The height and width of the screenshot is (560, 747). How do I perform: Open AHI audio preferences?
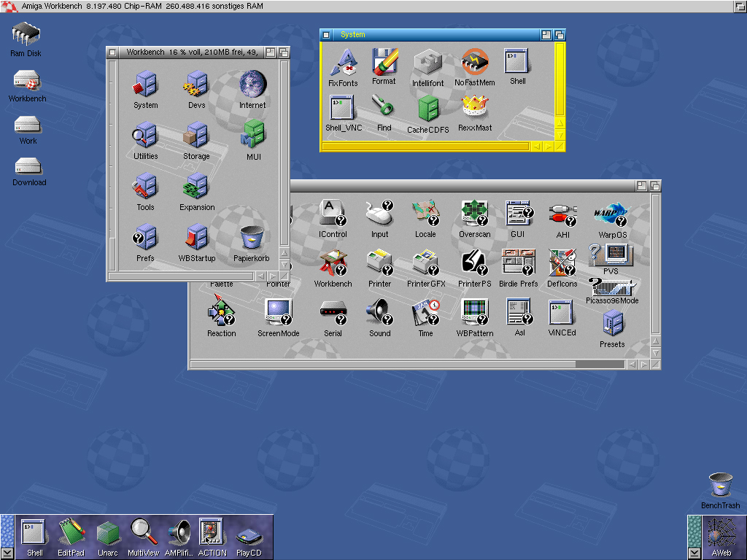point(562,215)
